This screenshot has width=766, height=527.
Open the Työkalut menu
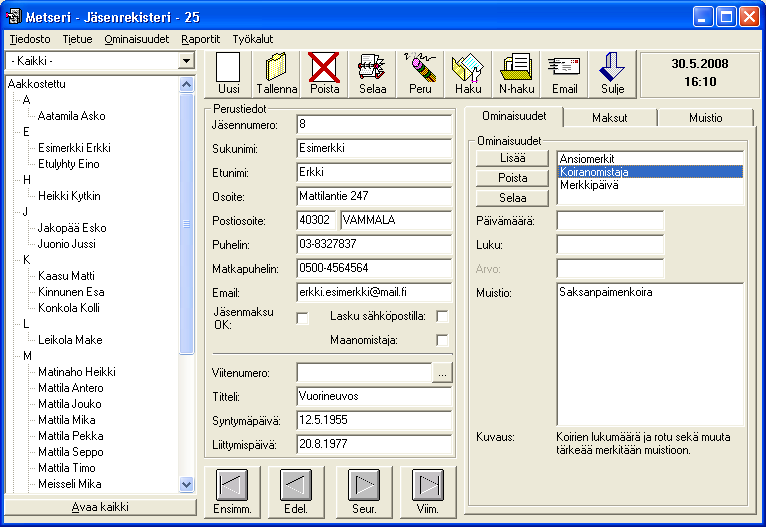253,39
